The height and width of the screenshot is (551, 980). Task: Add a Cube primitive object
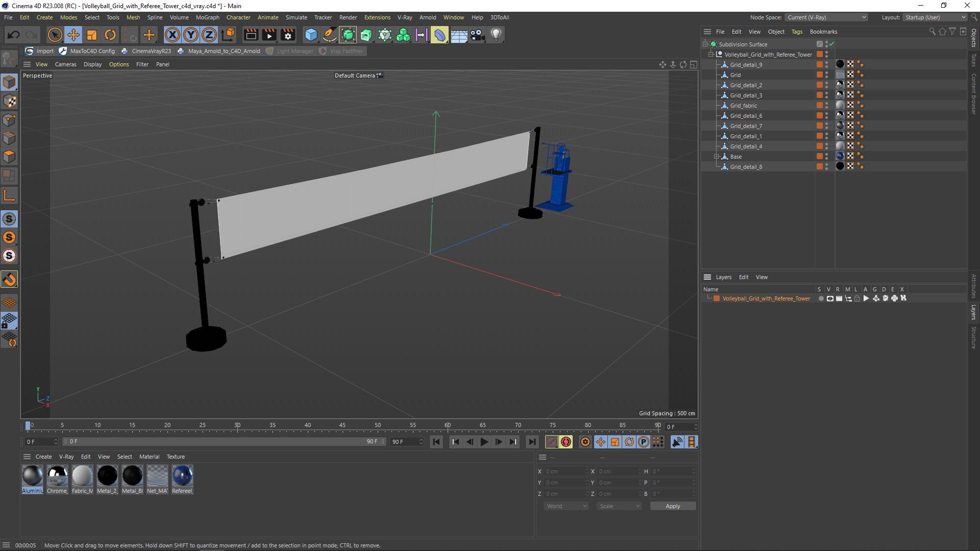pyautogui.click(x=311, y=35)
